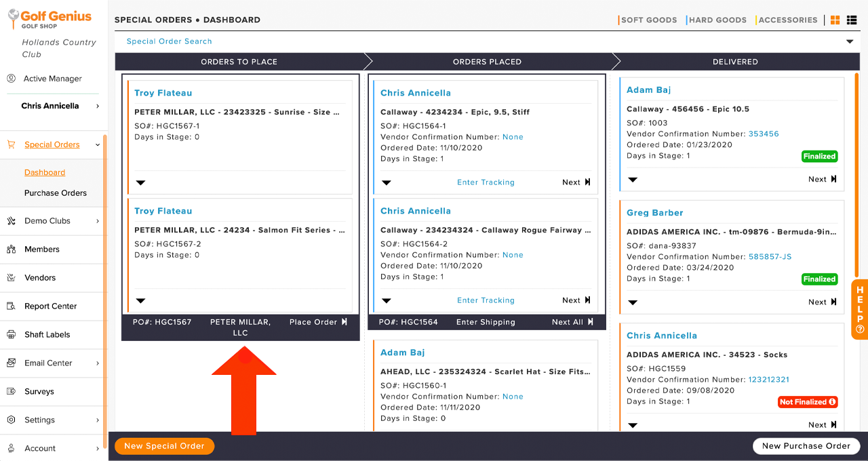Click the Not Finalized info icon
The width and height of the screenshot is (868, 461).
coord(832,402)
